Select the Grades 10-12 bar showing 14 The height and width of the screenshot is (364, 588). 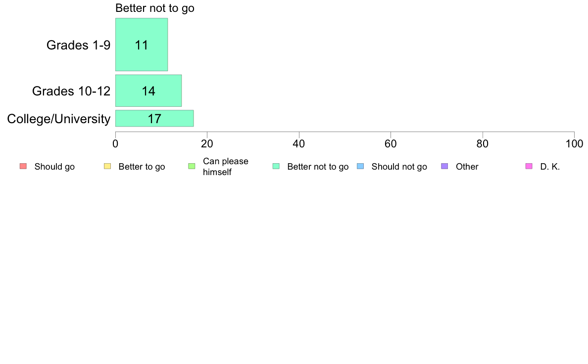click(x=148, y=91)
